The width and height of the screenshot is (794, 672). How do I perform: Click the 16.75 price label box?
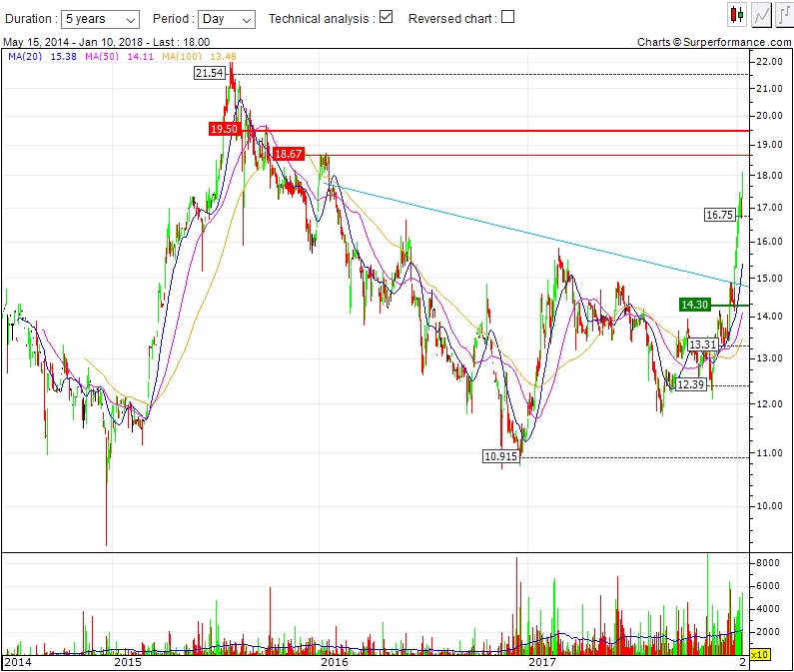[719, 215]
